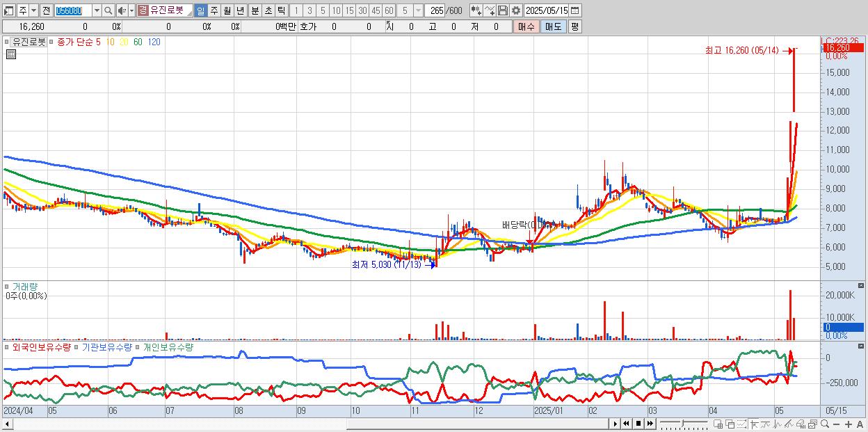Choose the 45 interval button
This screenshot has height=432, width=868.
point(376,10)
